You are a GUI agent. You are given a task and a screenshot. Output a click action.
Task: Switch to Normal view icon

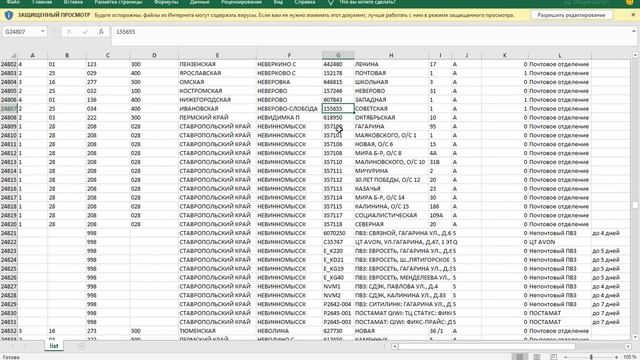[519, 357]
